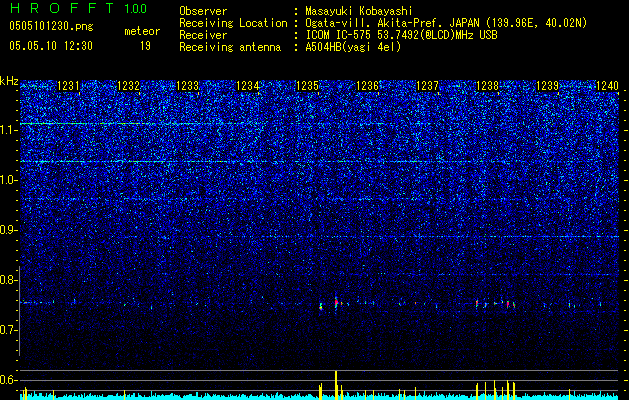The width and height of the screenshot is (629, 400).
Task: Click the Receiver value ICOM IC-575
Action: (x=341, y=35)
